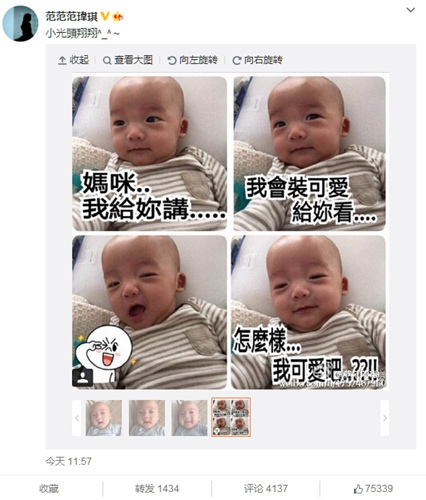Like the post with thumbs-up 75339
Screen dimensions: 426x500
coord(373,489)
